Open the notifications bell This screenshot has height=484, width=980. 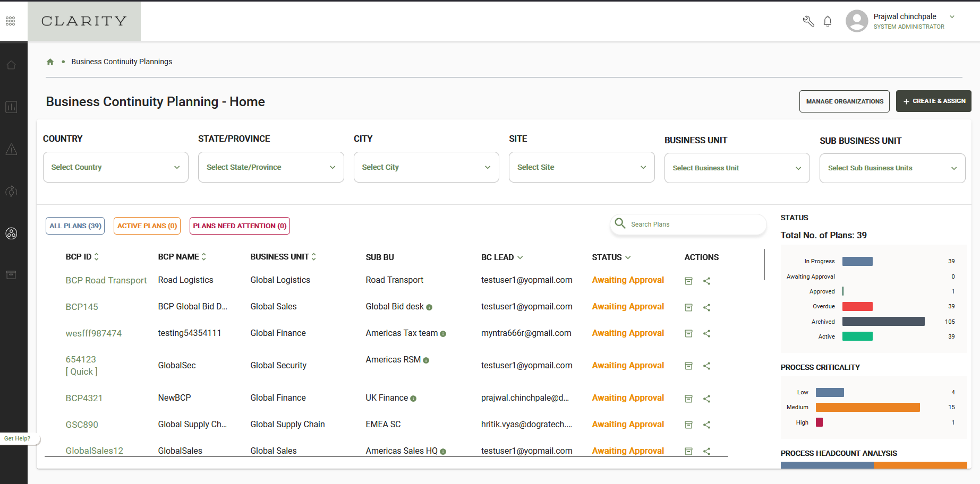coord(828,21)
